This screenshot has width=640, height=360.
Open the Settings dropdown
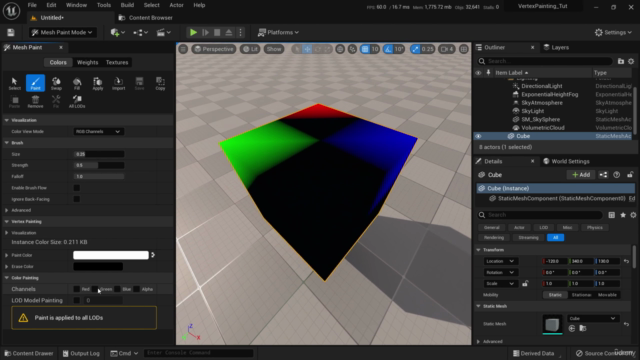pos(613,32)
